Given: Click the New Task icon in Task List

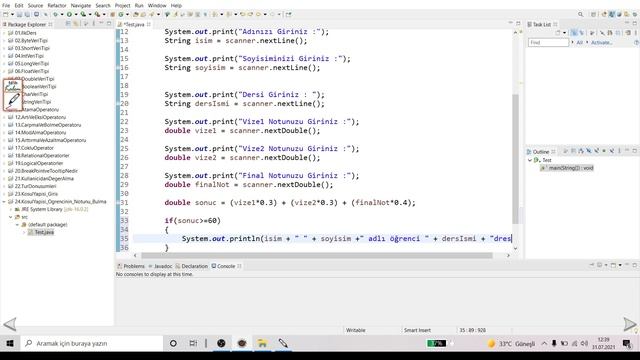Looking at the screenshot, I should coord(558,33).
